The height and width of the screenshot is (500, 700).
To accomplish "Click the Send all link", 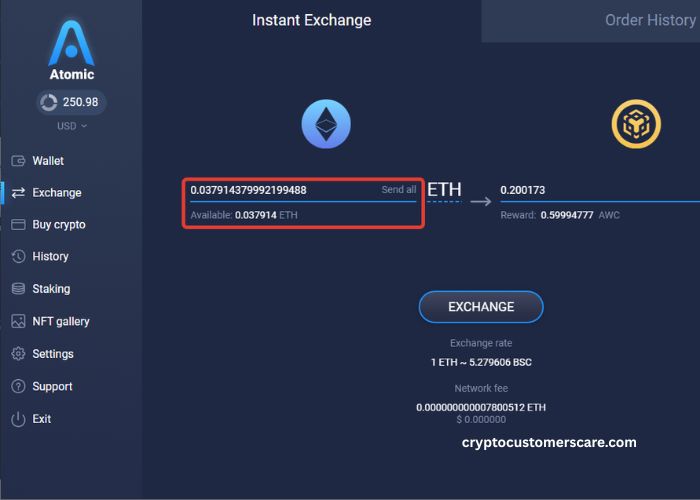I will 398,190.
